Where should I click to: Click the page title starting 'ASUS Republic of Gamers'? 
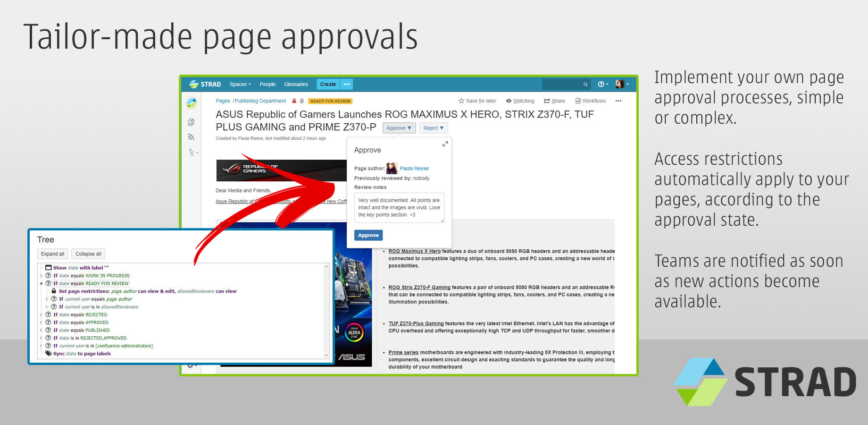pos(405,120)
